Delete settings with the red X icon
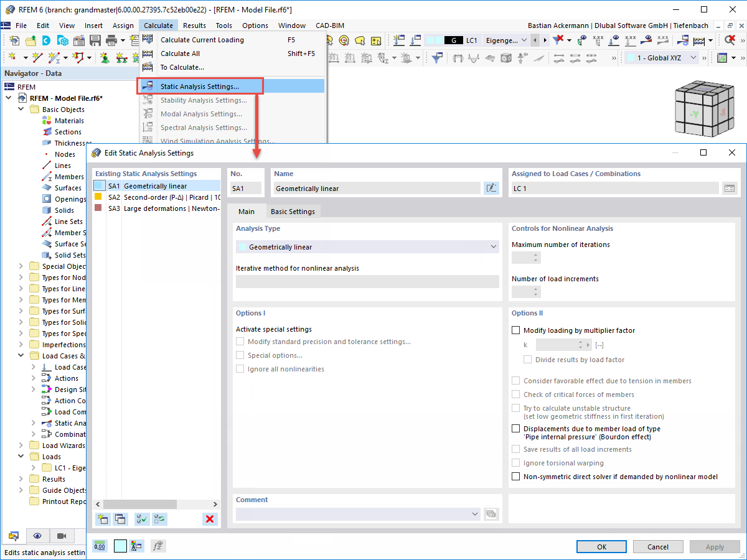Image resolution: width=747 pixels, height=560 pixels. point(210,518)
